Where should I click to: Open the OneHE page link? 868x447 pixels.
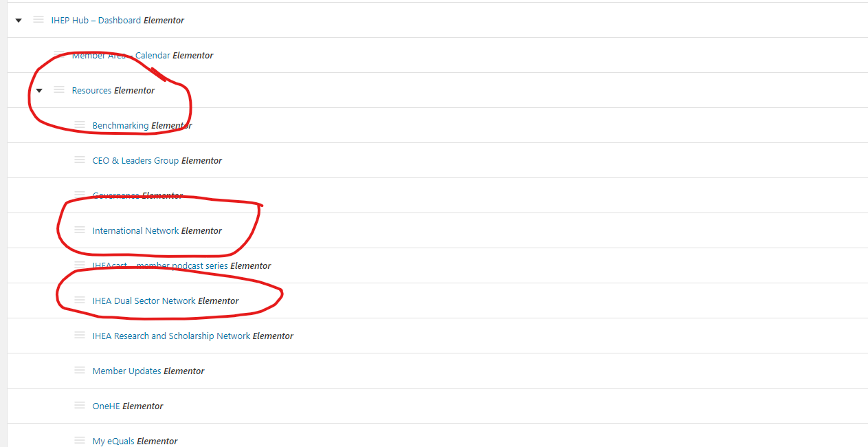tap(107, 406)
